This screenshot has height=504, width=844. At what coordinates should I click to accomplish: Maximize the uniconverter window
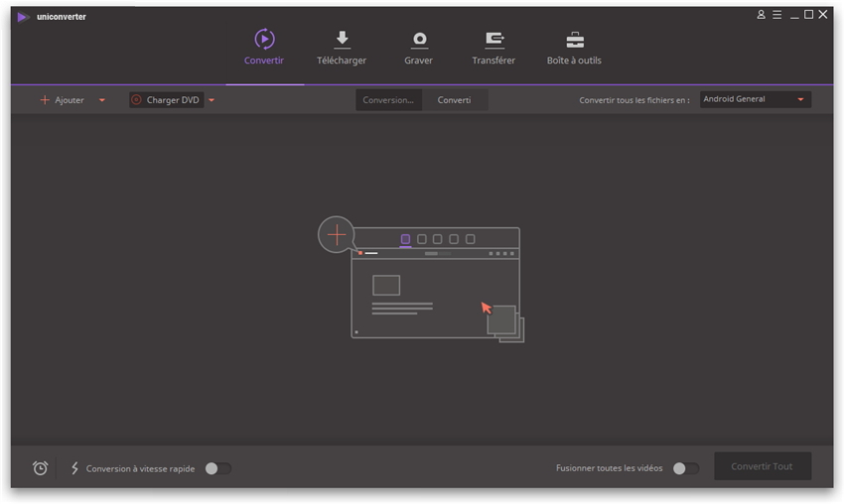coord(808,15)
